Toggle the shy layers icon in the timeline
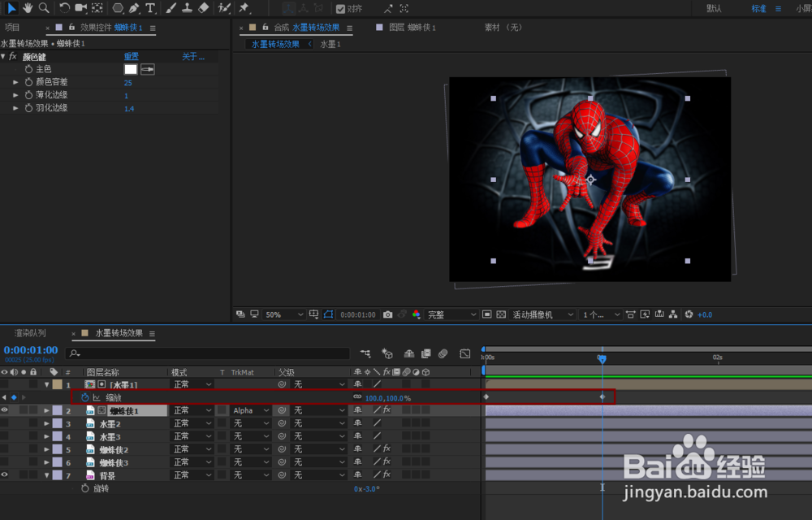 click(408, 353)
